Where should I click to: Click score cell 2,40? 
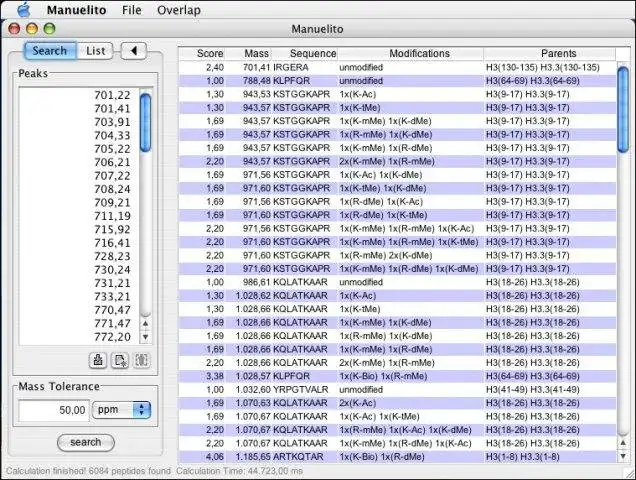(x=215, y=67)
